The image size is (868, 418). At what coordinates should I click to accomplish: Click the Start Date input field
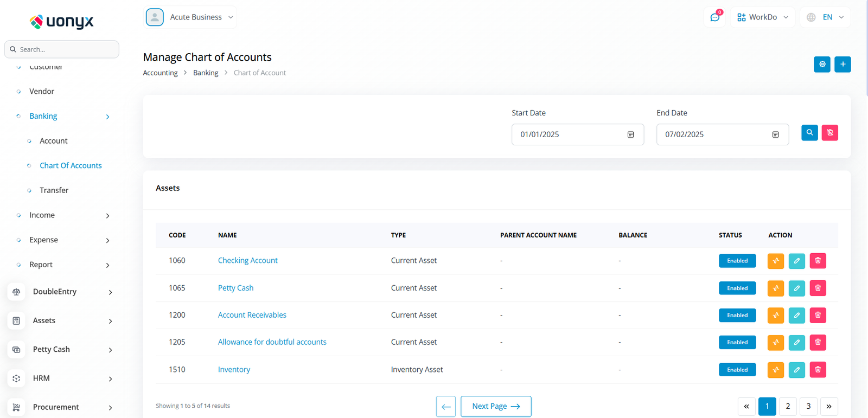pyautogui.click(x=570, y=134)
